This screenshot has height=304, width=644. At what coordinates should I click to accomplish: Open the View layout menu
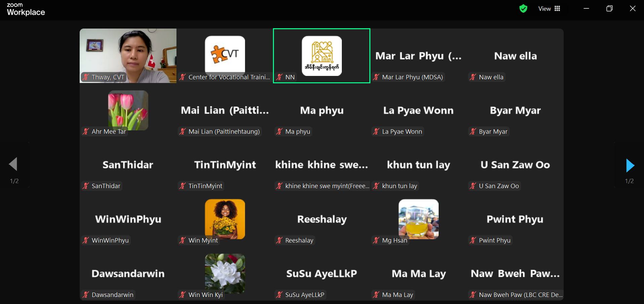click(x=549, y=9)
